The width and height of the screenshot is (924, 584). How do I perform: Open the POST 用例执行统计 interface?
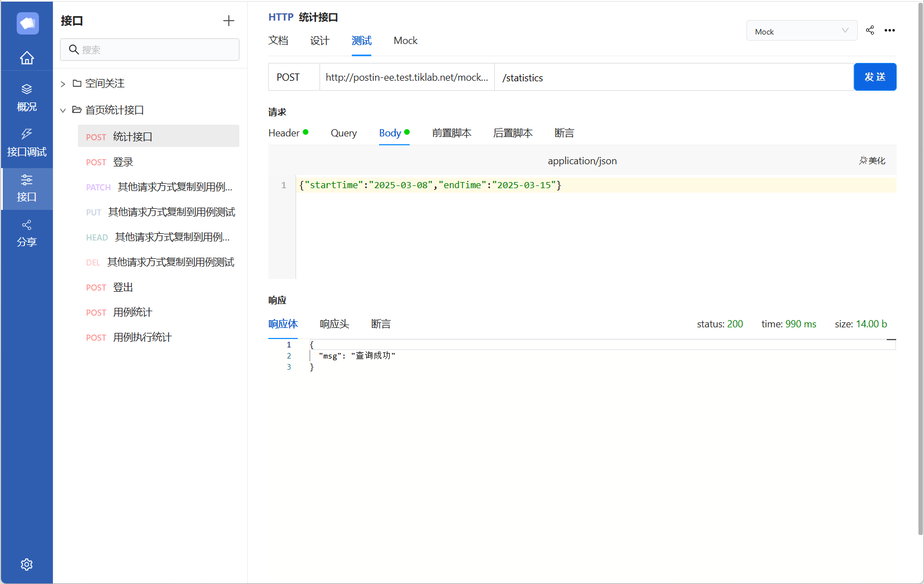pos(159,337)
